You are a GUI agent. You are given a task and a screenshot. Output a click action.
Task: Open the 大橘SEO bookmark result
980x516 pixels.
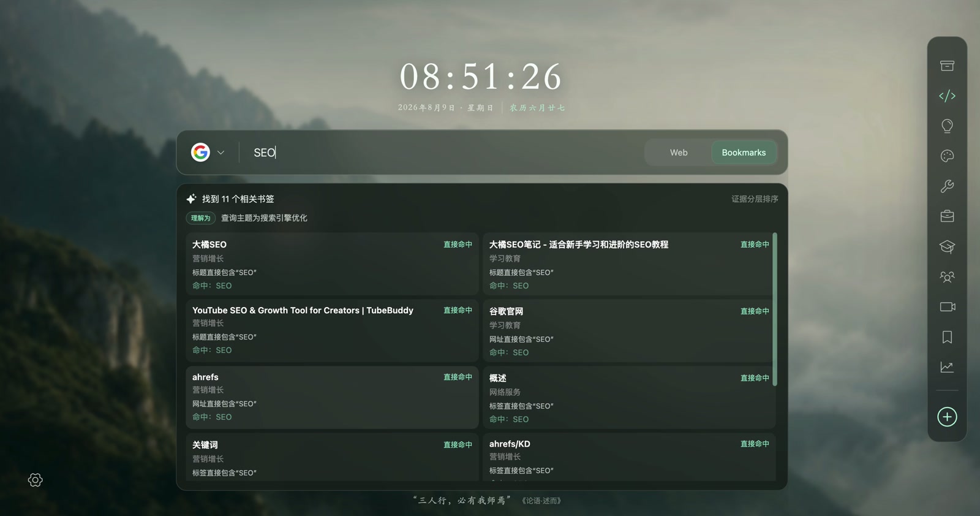click(x=332, y=264)
